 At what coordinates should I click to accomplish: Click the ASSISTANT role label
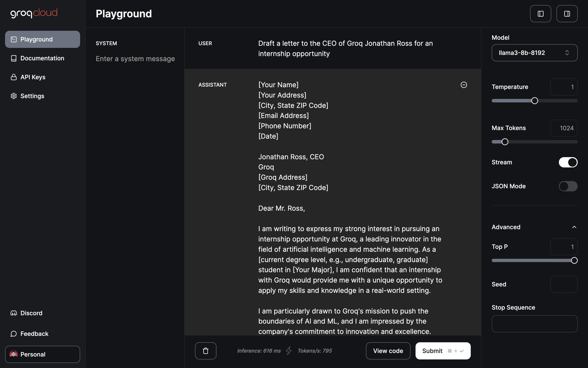coord(212,85)
